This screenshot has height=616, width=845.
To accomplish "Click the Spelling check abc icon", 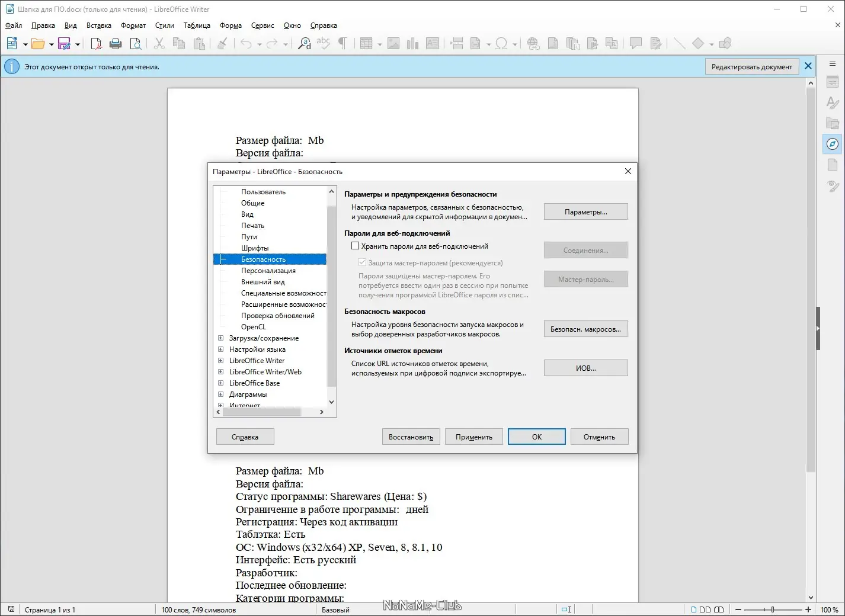I will [x=324, y=43].
